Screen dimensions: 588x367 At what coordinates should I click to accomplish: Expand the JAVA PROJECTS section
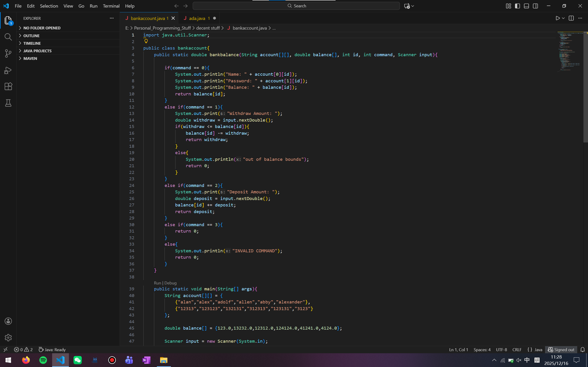37,51
